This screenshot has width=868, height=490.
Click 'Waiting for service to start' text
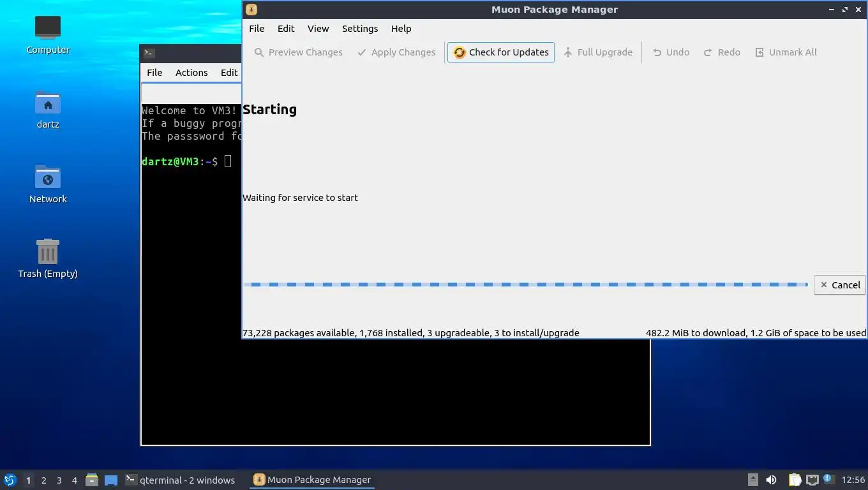coord(300,198)
